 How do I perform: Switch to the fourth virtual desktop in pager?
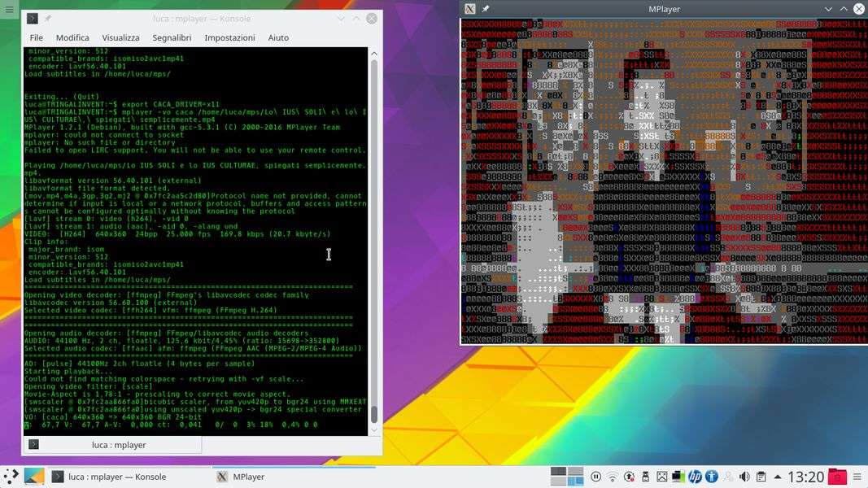click(x=576, y=481)
